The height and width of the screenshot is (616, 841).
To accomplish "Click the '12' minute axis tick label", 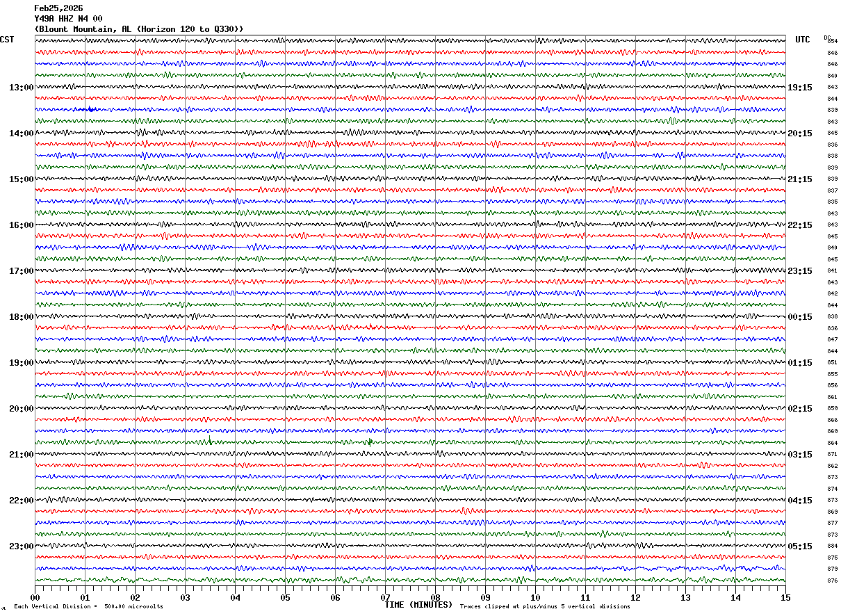I will click(x=635, y=597).
